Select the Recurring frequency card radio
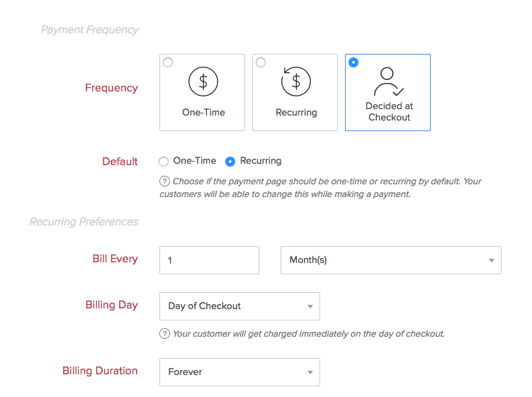The width and height of the screenshot is (532, 397). click(x=261, y=62)
